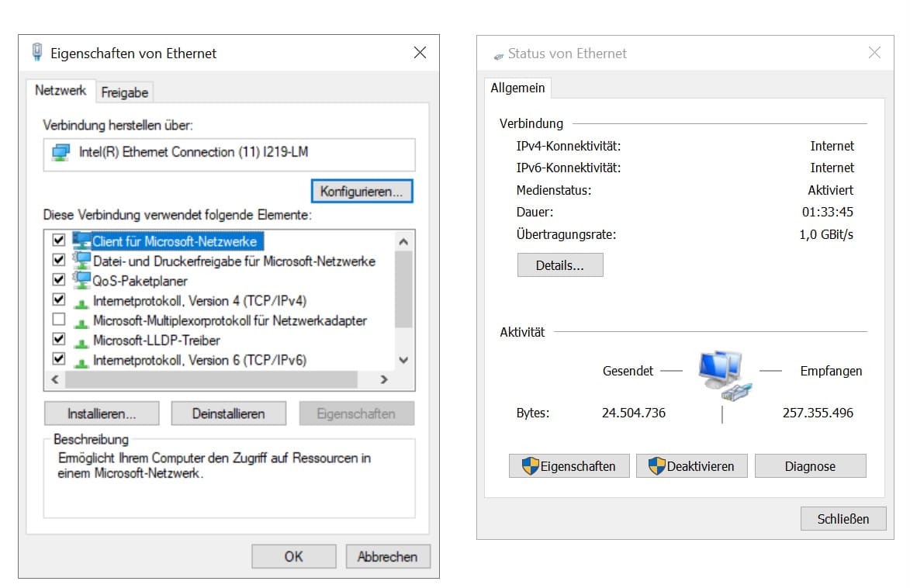The height and width of the screenshot is (588, 910).
Task: Click the Client für Microsoft-Netzwerke icon
Action: (81, 240)
